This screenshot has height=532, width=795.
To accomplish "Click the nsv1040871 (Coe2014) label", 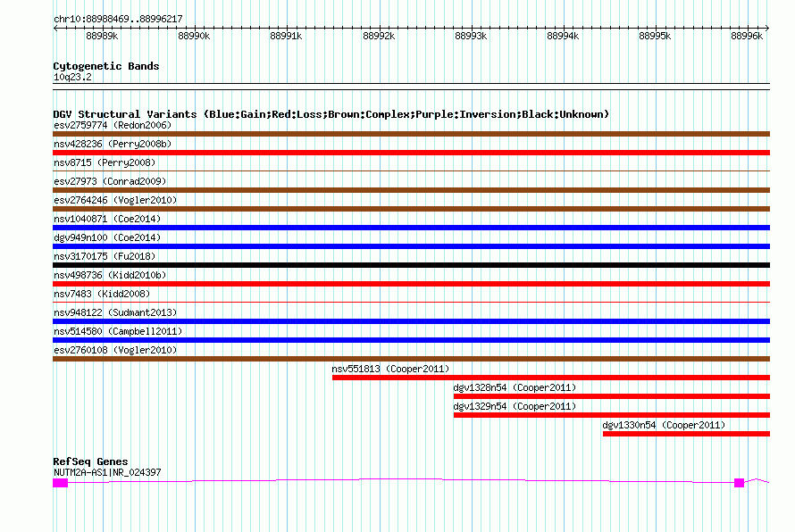I will click(107, 219).
